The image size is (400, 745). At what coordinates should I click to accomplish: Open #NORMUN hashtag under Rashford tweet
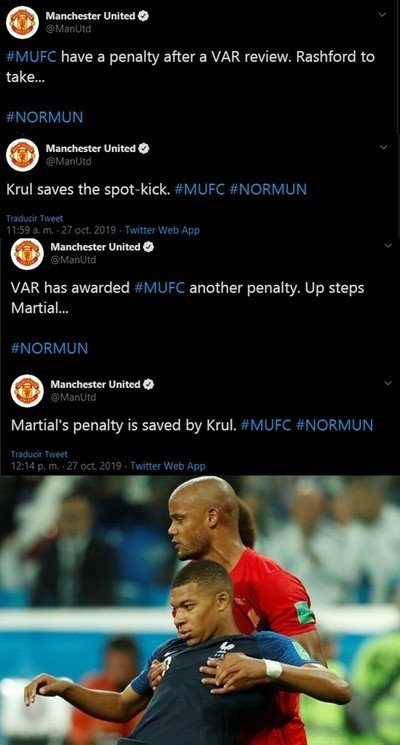coord(45,117)
